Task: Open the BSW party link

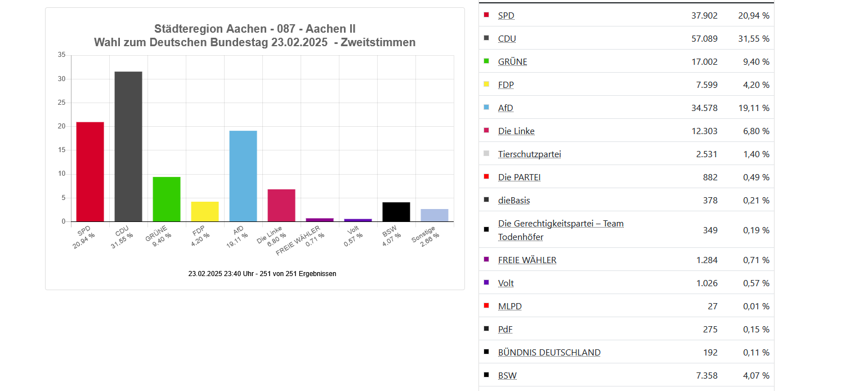Action: point(507,375)
